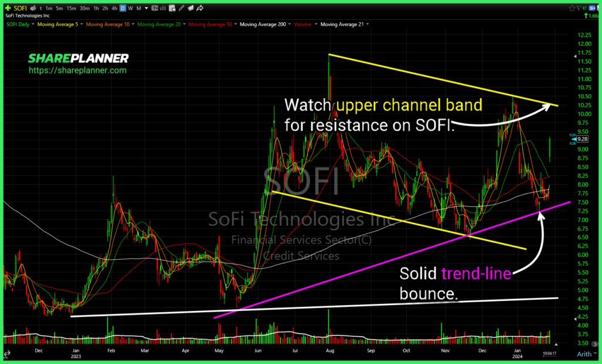Click the Feb date axis label
This screenshot has height=364, width=602.
[111, 350]
